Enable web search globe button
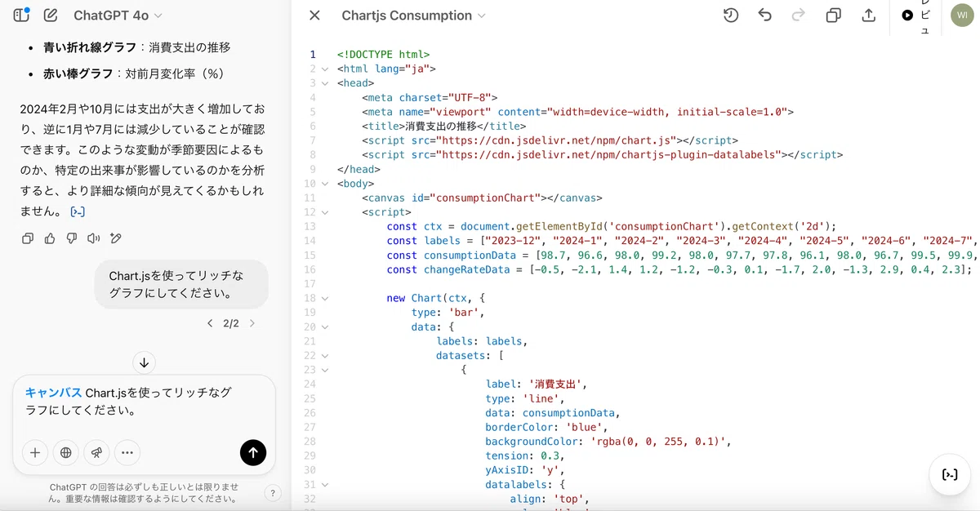Screen dimensions: 980x511 tap(65, 452)
